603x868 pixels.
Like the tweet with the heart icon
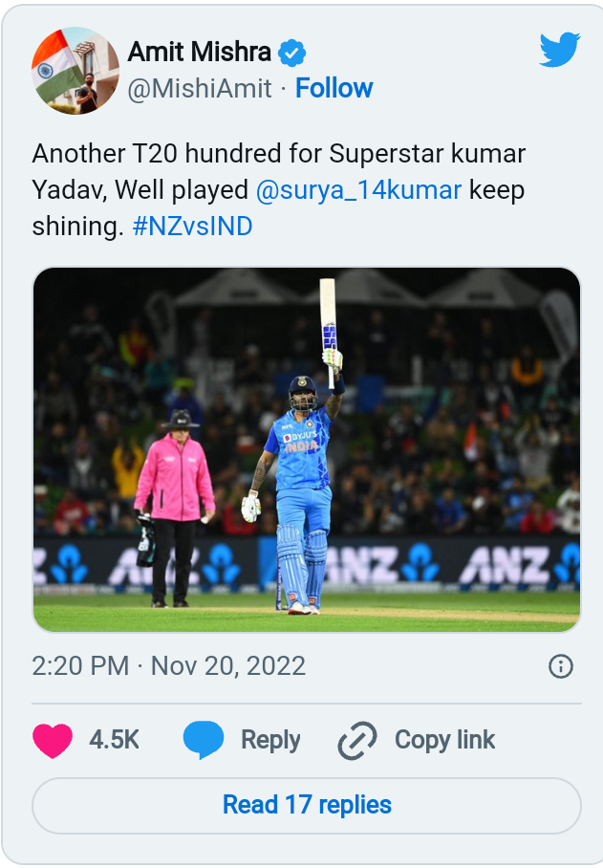pyautogui.click(x=54, y=740)
